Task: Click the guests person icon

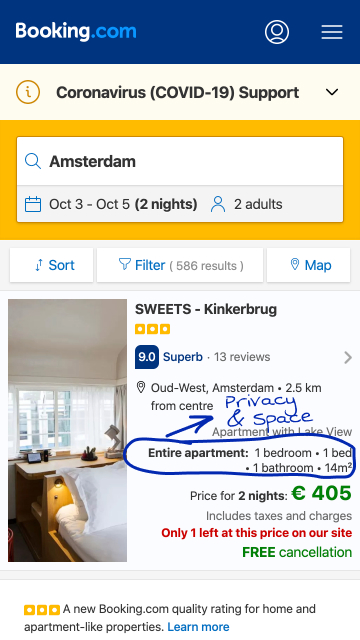Action: click(218, 204)
